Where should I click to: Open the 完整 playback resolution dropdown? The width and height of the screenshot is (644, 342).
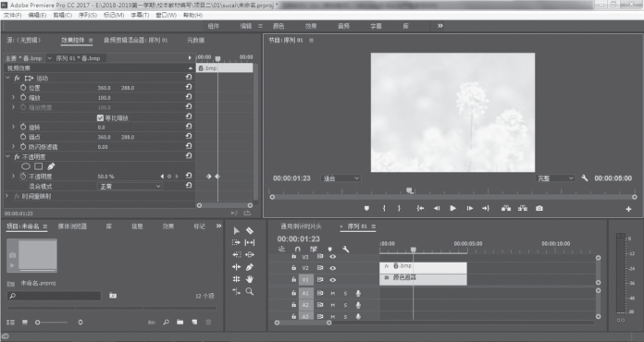coord(555,178)
